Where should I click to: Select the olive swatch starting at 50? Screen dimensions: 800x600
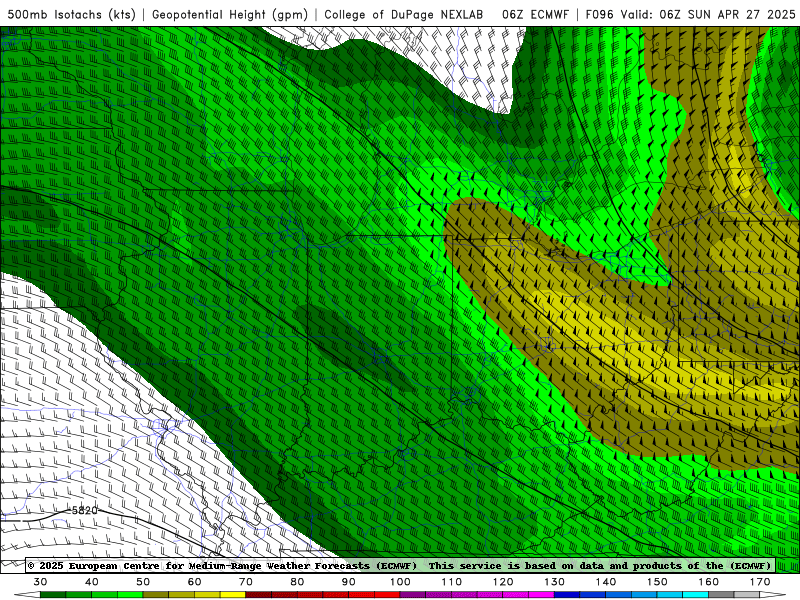coord(156,594)
